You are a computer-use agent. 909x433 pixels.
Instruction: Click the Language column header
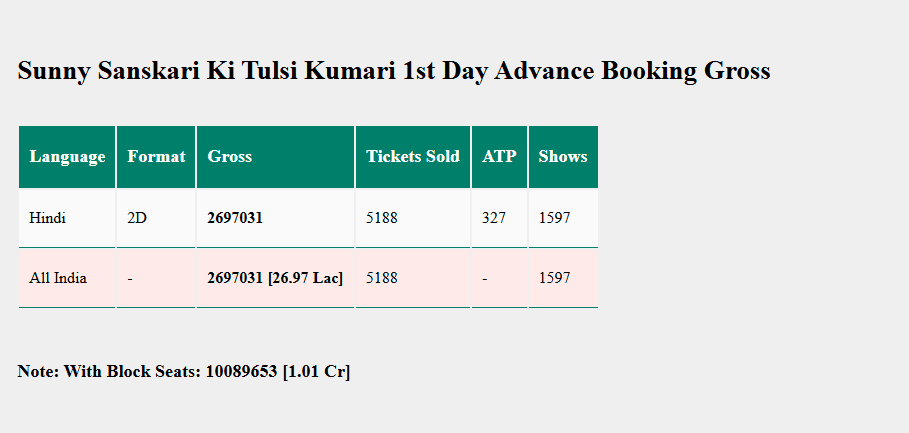67,157
